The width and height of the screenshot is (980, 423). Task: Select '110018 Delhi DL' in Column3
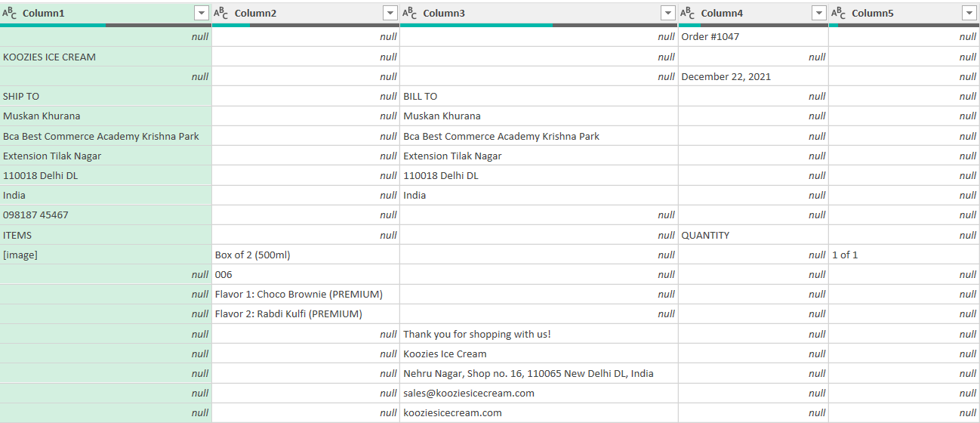(x=539, y=175)
